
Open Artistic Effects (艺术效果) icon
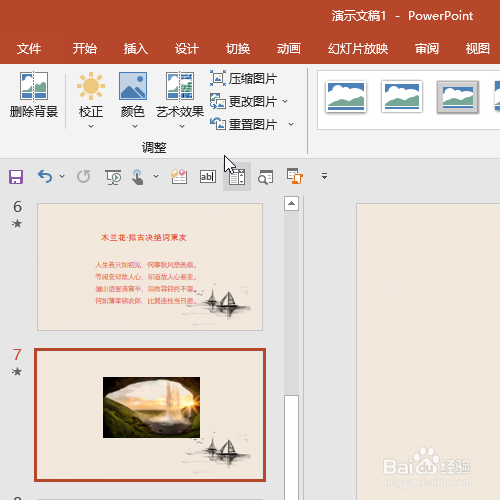coord(180,86)
